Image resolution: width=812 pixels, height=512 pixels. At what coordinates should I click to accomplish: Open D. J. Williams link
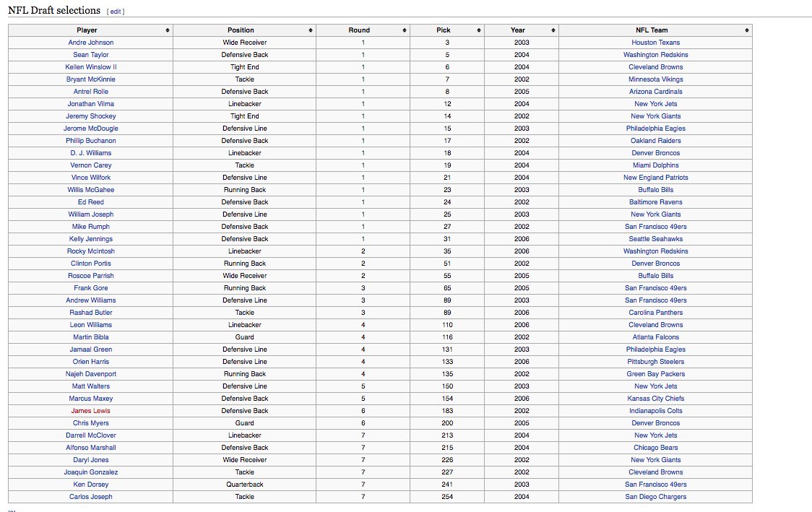[x=90, y=153]
